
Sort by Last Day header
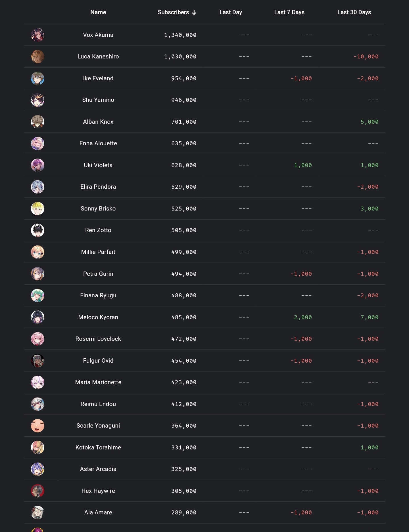pos(231,12)
